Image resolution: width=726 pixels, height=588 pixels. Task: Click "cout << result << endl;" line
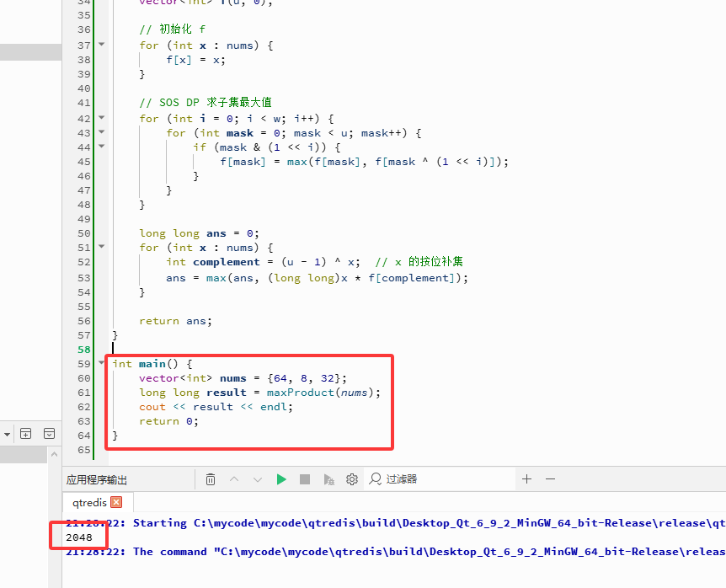click(216, 407)
